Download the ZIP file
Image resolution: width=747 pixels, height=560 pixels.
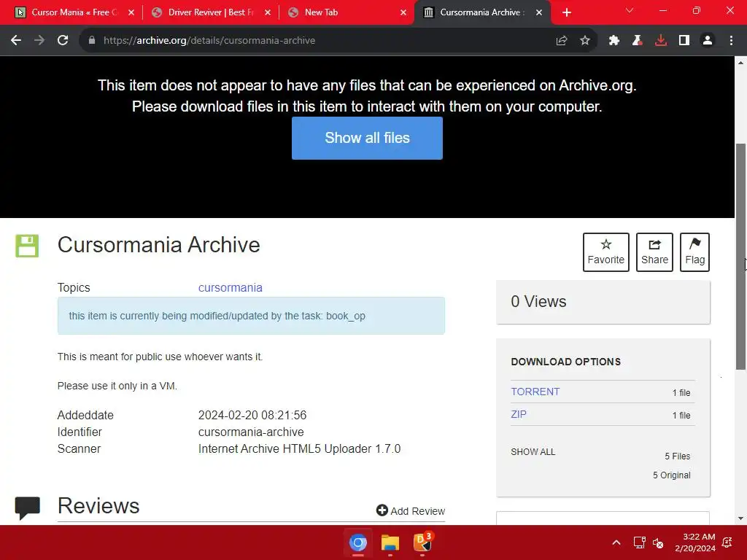coord(519,414)
